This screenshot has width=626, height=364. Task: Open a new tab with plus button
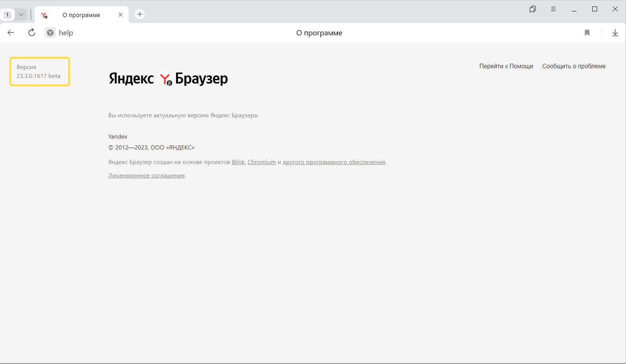(140, 14)
